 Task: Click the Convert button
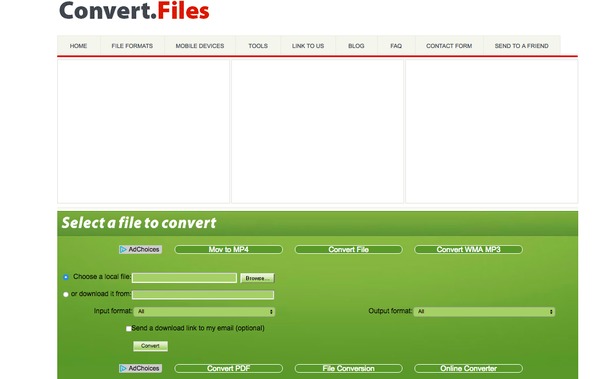click(x=150, y=346)
